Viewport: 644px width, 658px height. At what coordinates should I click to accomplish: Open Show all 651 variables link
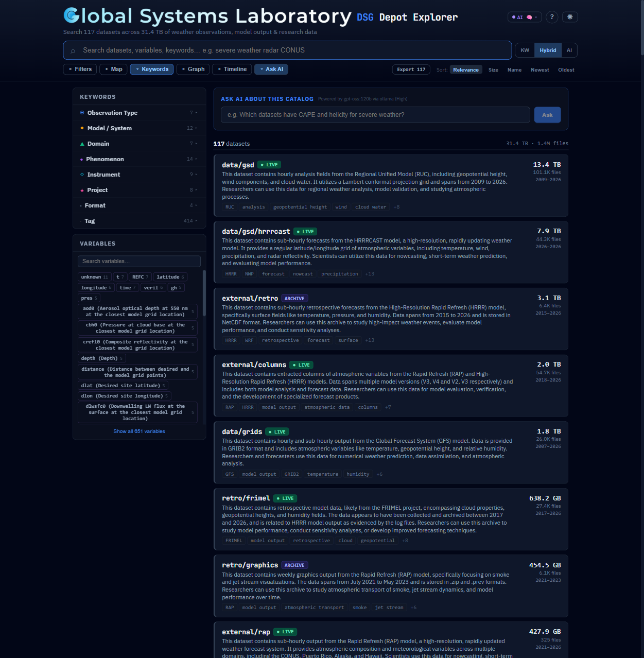point(139,431)
